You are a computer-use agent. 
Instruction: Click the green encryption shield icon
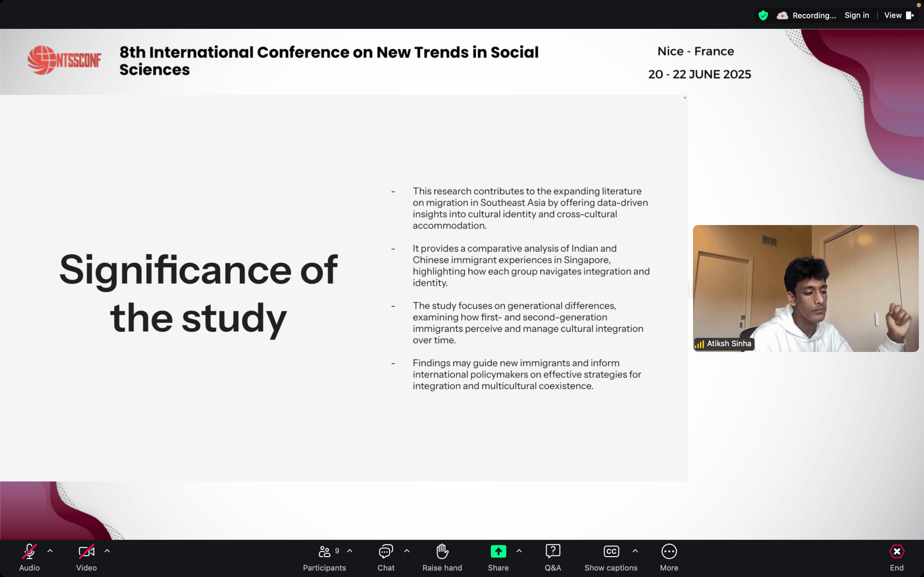coord(763,15)
